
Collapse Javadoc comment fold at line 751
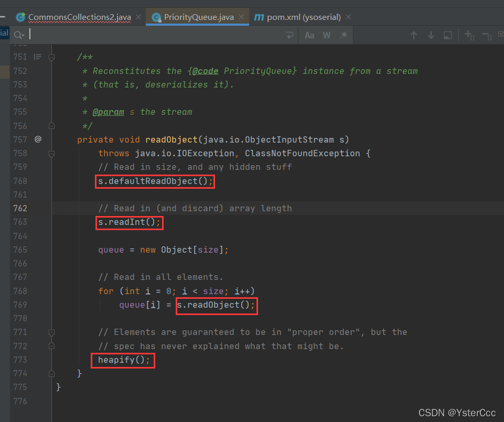click(51, 57)
